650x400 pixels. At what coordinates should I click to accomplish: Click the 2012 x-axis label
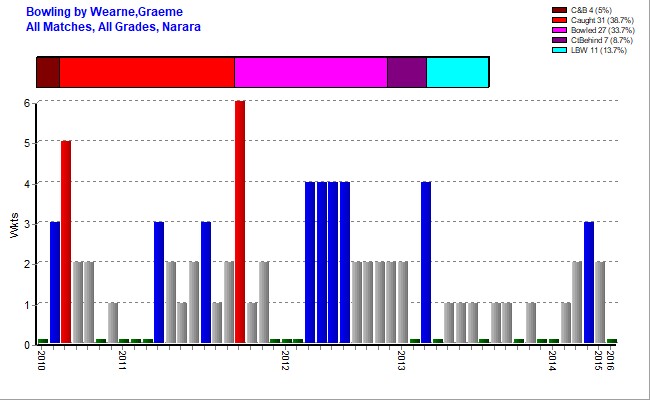click(284, 360)
